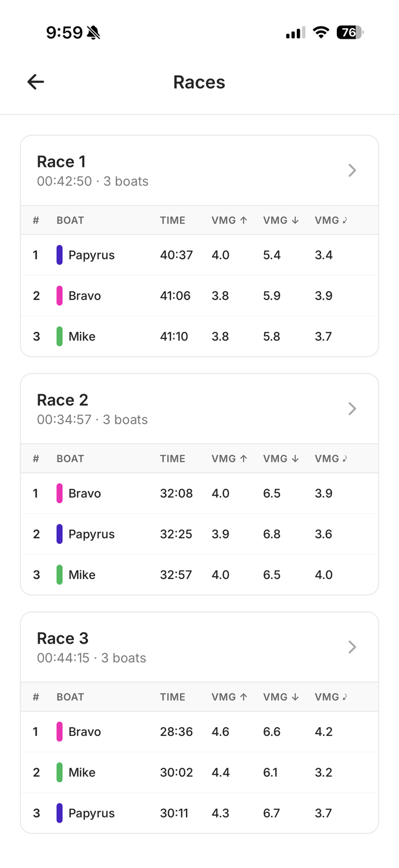Open the Race 1 heading
Viewport: 399px width, 868px height.
click(61, 162)
